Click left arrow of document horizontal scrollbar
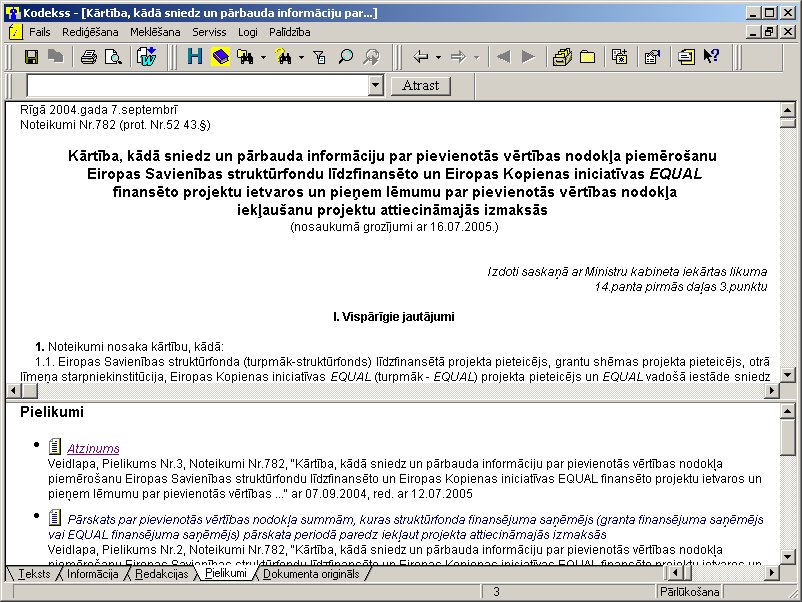The image size is (802, 602). [13, 391]
